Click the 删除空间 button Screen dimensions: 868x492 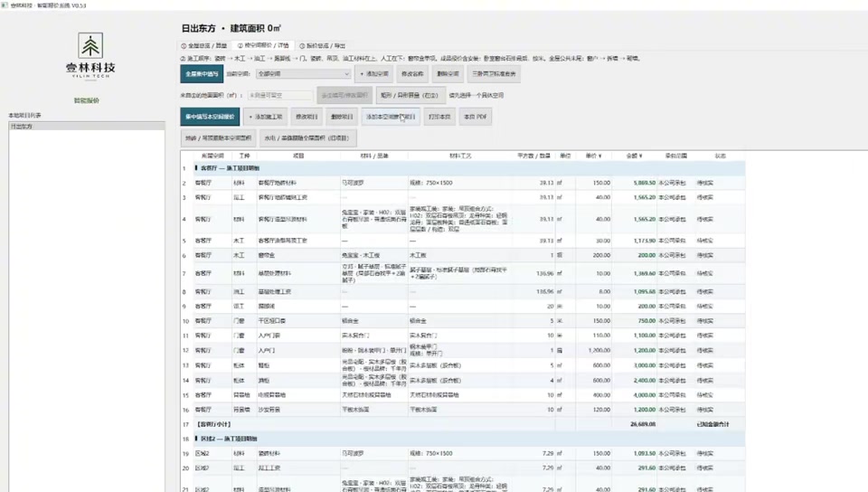click(448, 73)
